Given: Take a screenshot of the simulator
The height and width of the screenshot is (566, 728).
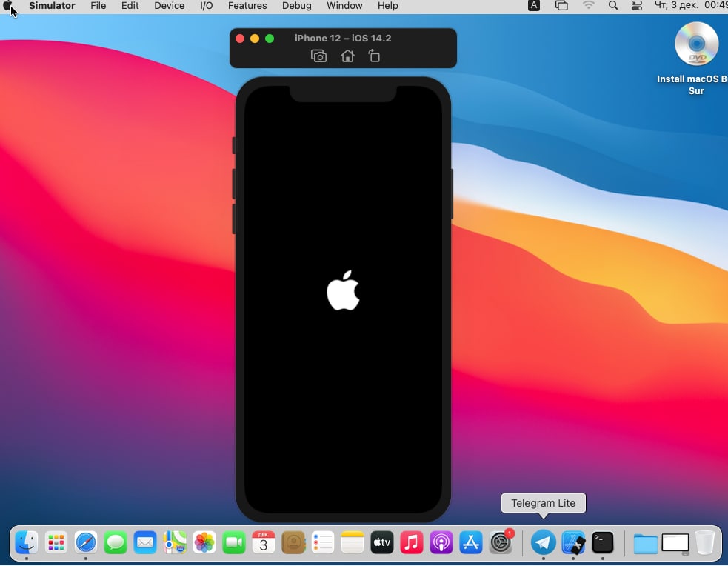Looking at the screenshot, I should pyautogui.click(x=318, y=56).
